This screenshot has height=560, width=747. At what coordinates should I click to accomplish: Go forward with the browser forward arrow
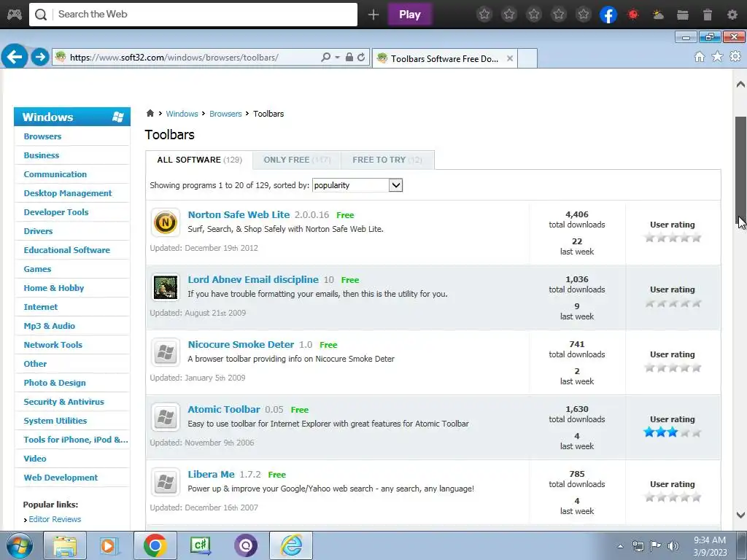(x=41, y=57)
